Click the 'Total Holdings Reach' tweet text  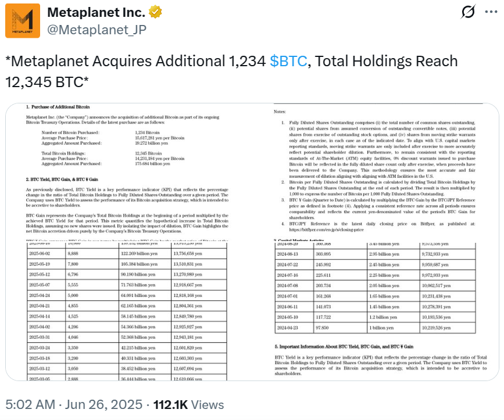tap(384, 62)
